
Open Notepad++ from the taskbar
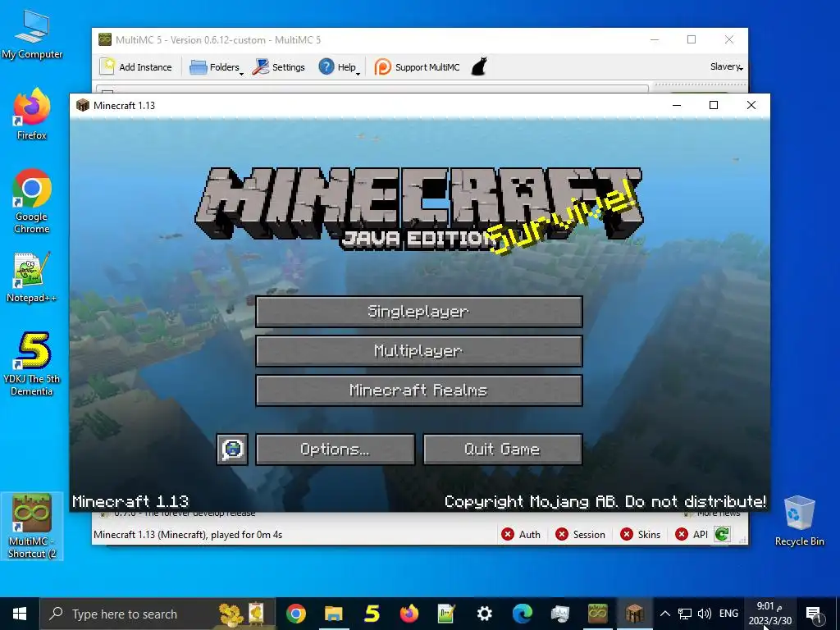(x=446, y=614)
